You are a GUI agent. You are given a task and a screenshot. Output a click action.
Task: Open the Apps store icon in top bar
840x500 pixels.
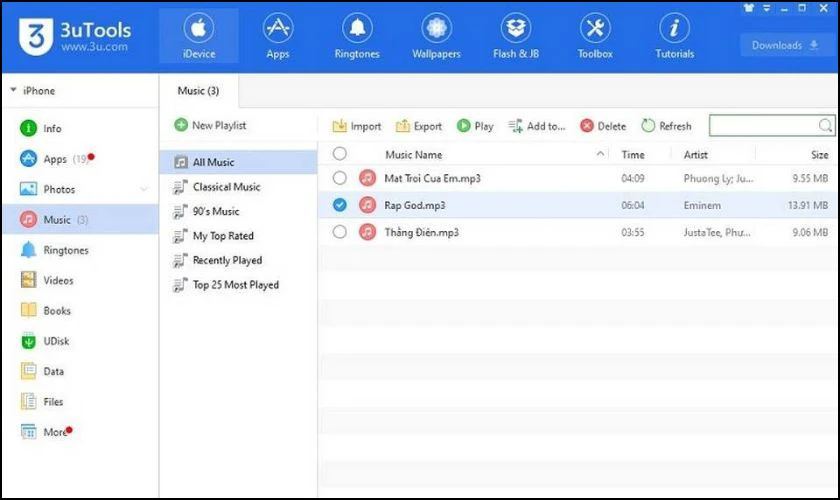(x=278, y=36)
